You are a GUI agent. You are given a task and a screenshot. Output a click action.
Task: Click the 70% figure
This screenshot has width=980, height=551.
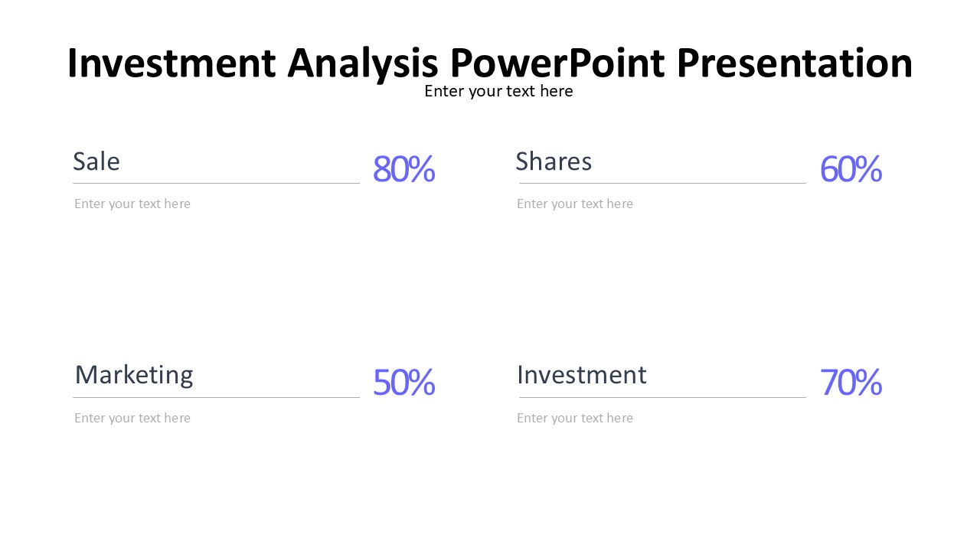click(x=851, y=383)
